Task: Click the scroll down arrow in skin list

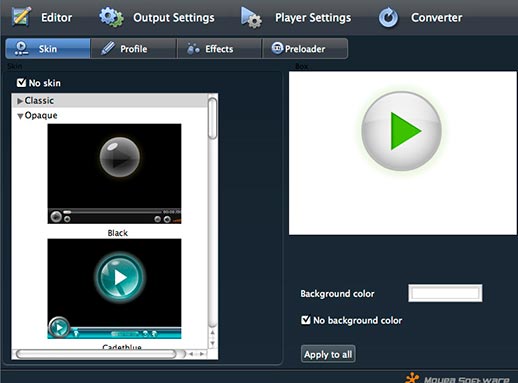Action: pos(212,343)
